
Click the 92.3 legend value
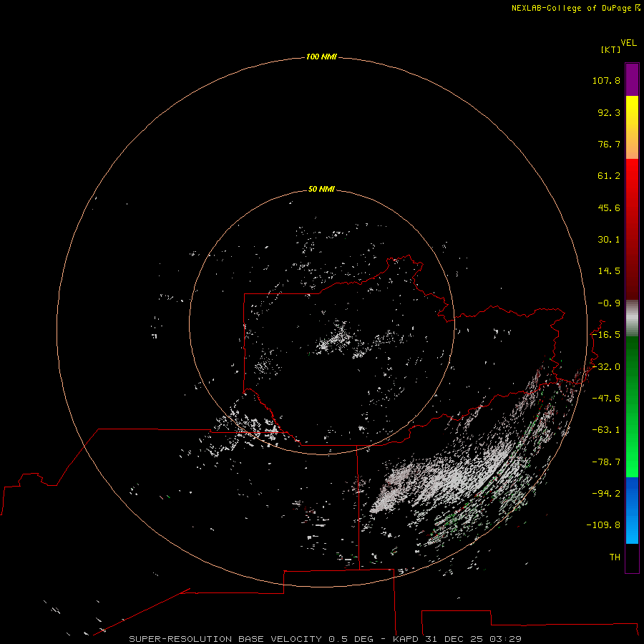coord(609,112)
